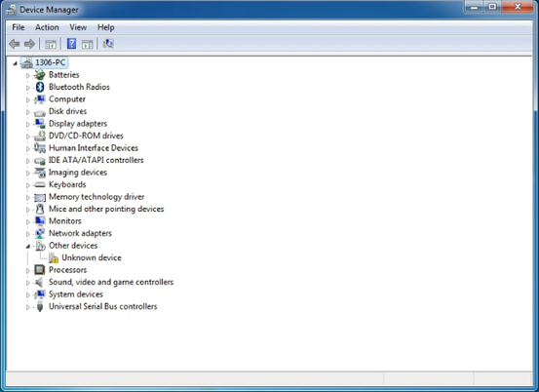Click the Scan for hardware changes icon
Image resolution: width=539 pixels, height=392 pixels.
(x=108, y=44)
